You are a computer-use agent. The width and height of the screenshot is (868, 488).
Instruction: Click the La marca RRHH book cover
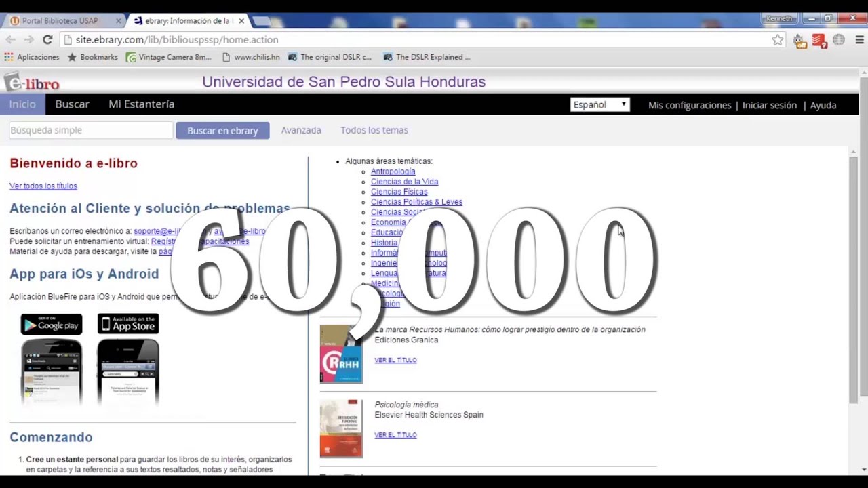[341, 354]
